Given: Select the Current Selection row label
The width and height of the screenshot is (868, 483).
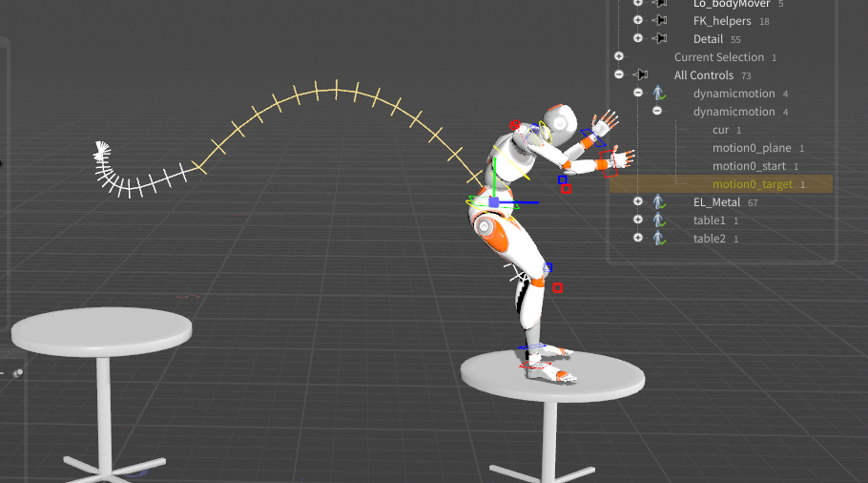Looking at the screenshot, I should pos(718,57).
